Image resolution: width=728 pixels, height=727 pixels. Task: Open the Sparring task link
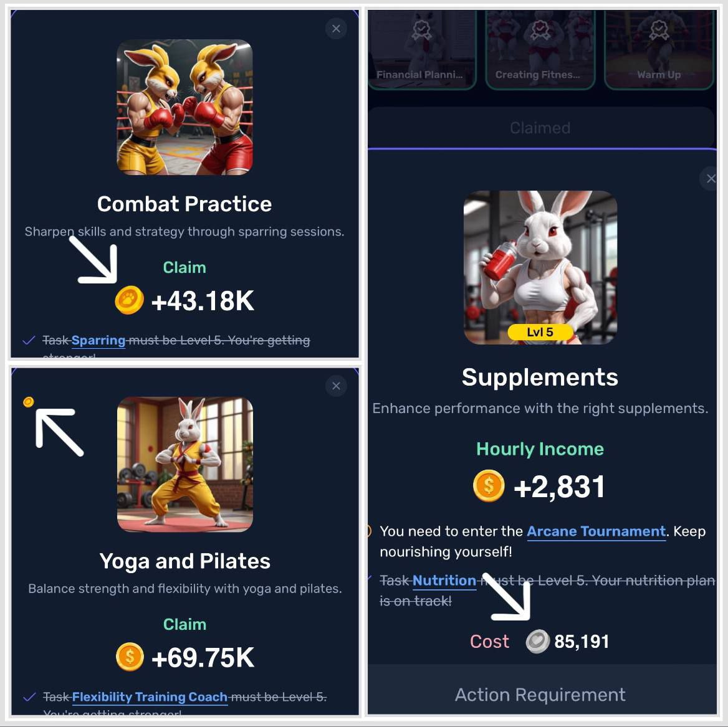[98, 341]
